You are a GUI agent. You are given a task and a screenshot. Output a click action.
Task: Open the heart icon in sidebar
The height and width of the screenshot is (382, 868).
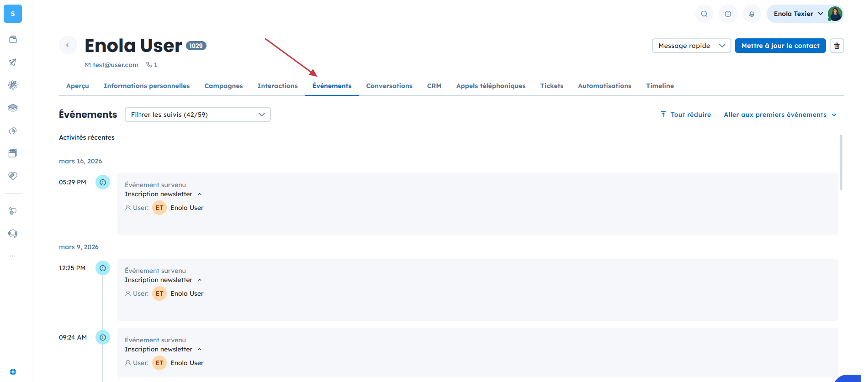pos(13,176)
